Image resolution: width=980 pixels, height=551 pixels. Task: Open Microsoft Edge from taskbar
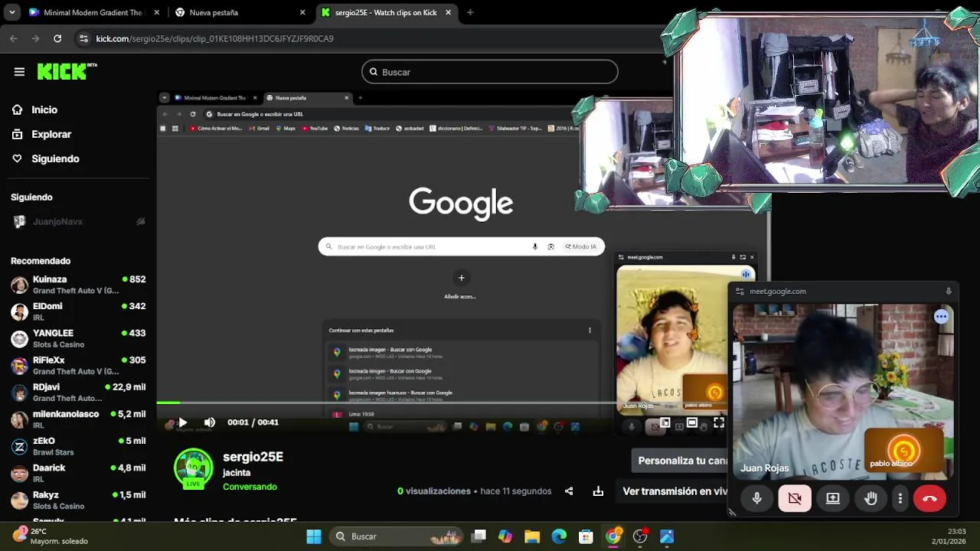pyautogui.click(x=559, y=536)
